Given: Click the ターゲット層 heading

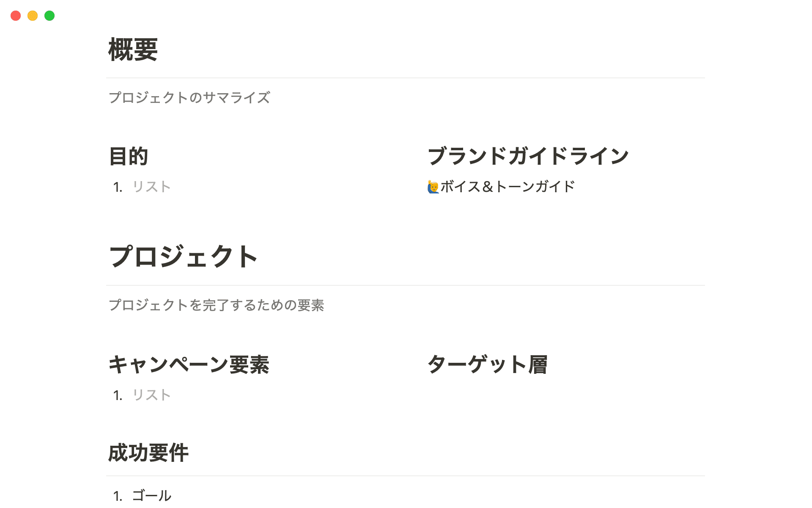Looking at the screenshot, I should pos(487,365).
